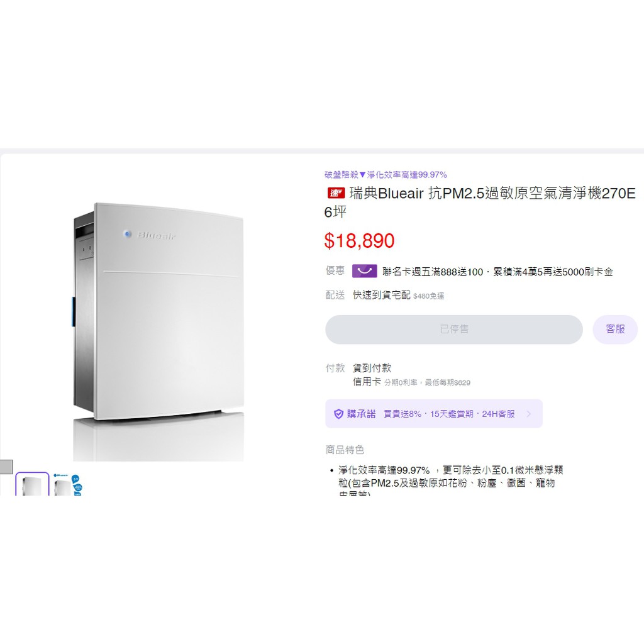Image resolution: width=644 pixels, height=644 pixels.
Task: Click the $480免運 shipping note
Action: (x=428, y=296)
